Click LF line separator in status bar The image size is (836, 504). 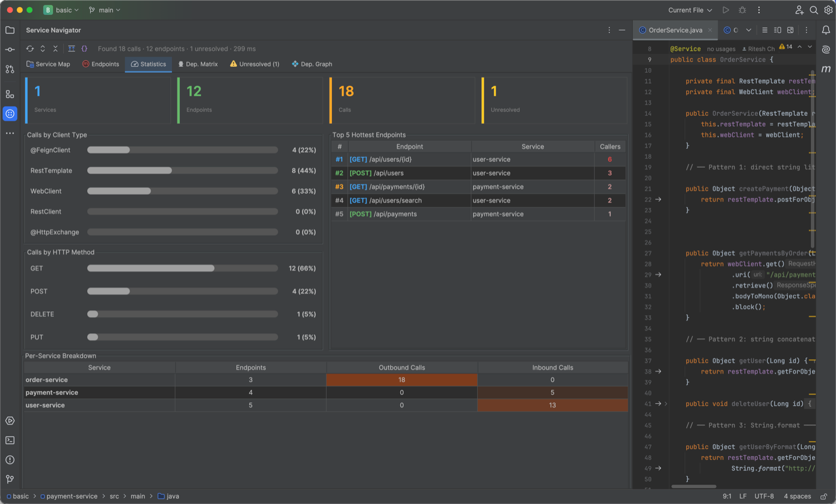(743, 496)
